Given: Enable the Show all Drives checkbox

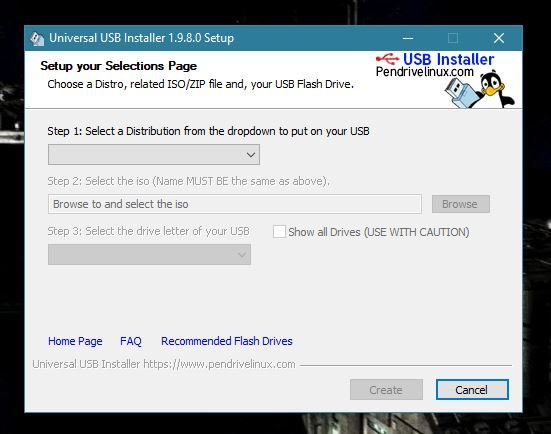Looking at the screenshot, I should pyautogui.click(x=279, y=232).
